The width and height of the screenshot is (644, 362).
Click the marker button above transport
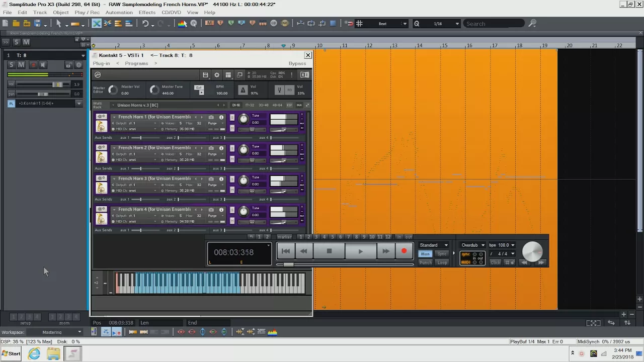pyautogui.click(x=284, y=237)
